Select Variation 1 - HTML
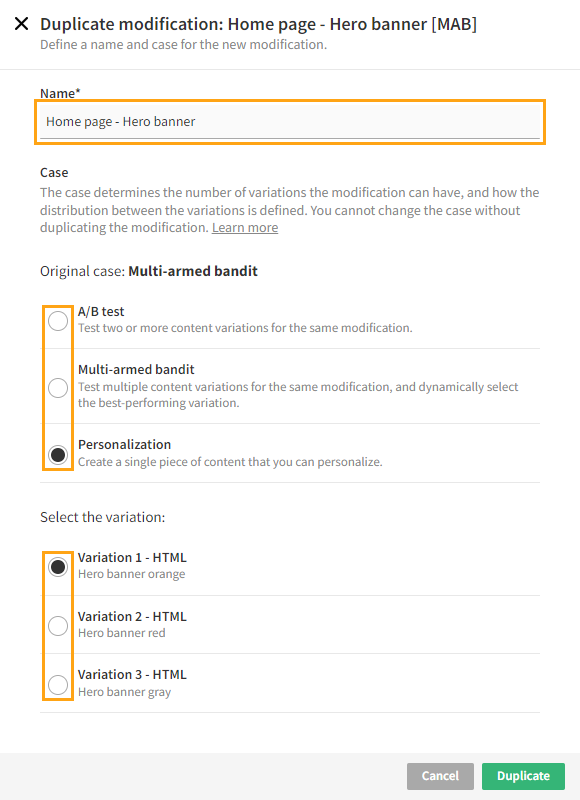 [57, 566]
